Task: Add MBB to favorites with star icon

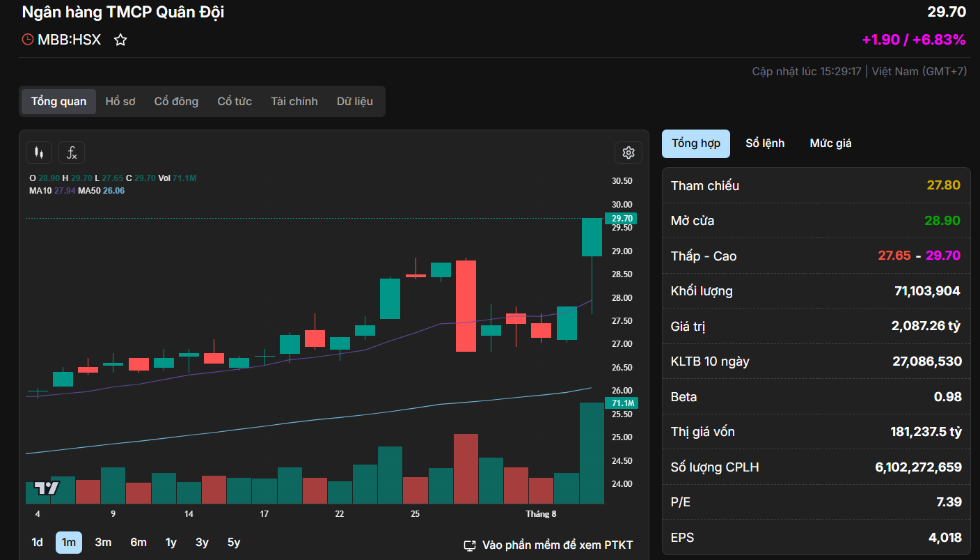Action: coord(120,40)
